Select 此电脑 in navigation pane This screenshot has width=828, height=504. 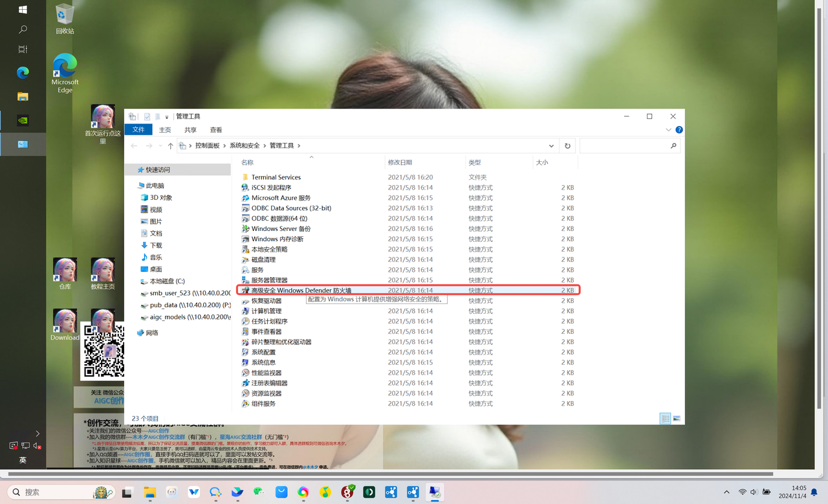pos(155,186)
